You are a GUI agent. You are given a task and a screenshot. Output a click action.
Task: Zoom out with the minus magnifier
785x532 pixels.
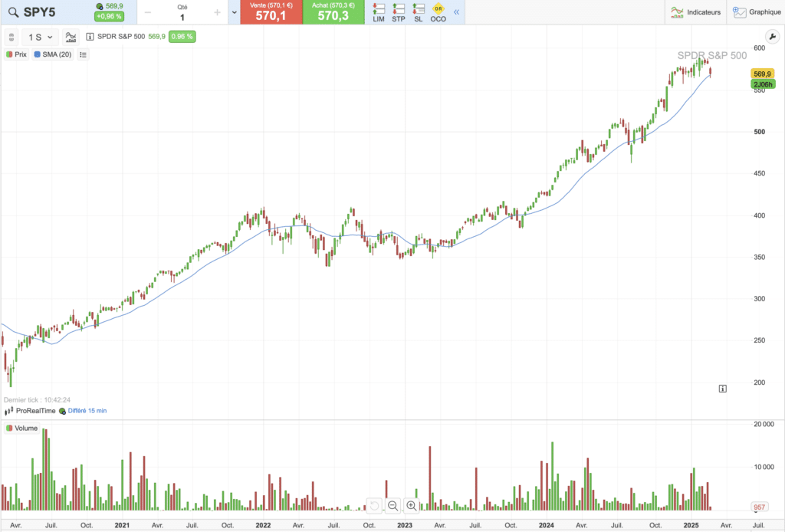tap(393, 505)
